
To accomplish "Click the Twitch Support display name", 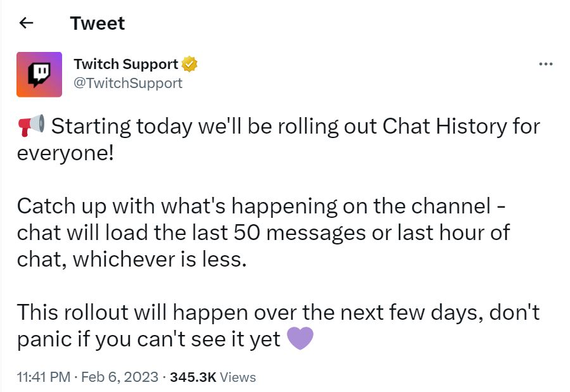I will [x=126, y=65].
